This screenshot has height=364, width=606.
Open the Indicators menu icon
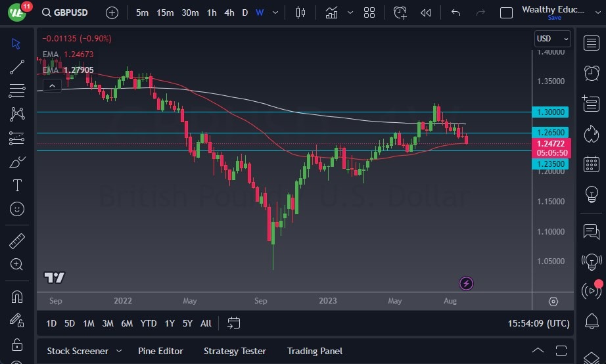pos(331,12)
